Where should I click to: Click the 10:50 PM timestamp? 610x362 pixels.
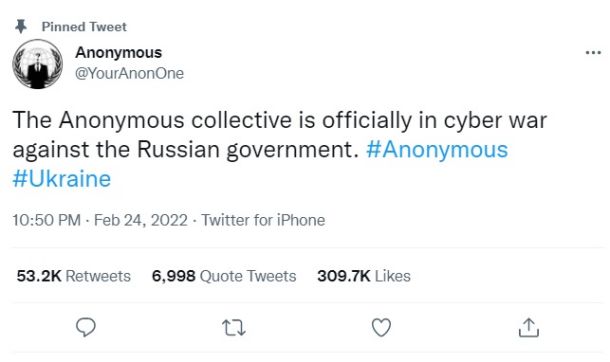(46, 220)
